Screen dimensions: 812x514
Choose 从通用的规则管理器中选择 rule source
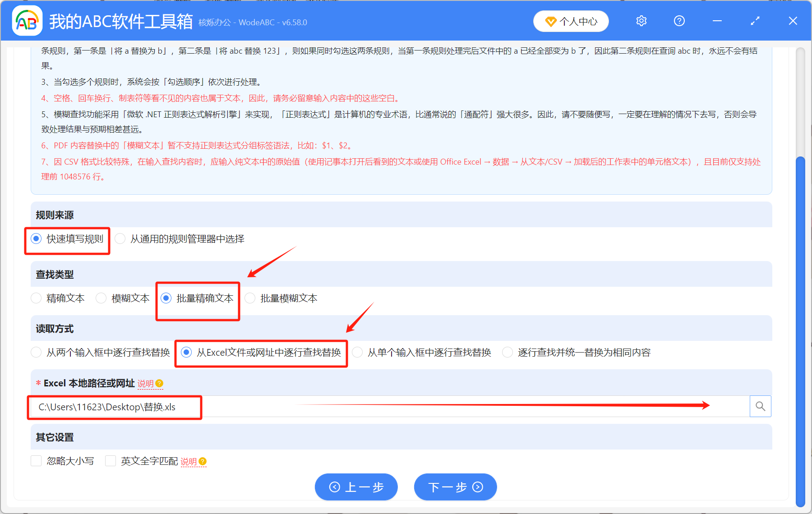[x=120, y=239]
